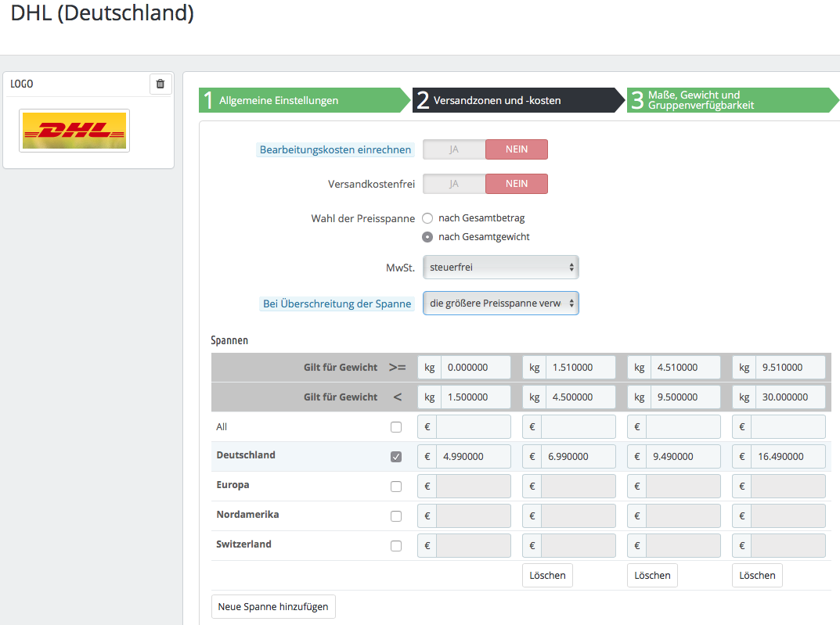Click the DHL (Deutschland) page title

tap(103, 13)
